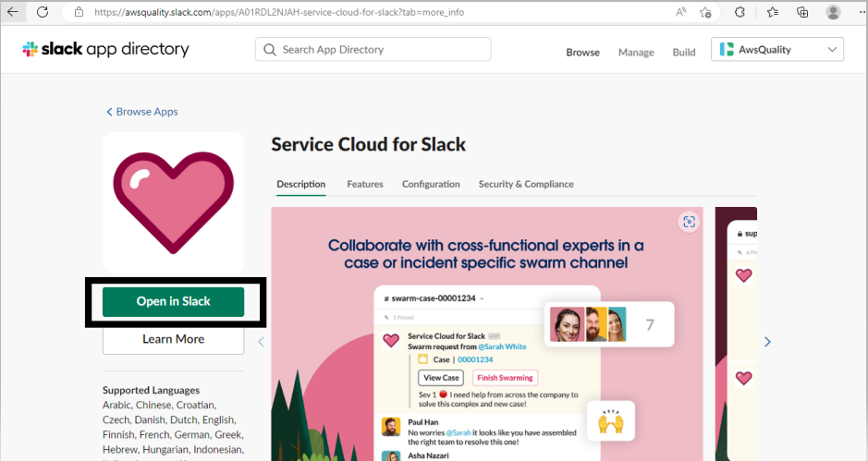The height and width of the screenshot is (461, 868).
Task: Go back with the browser back arrow
Action: pos(13,12)
